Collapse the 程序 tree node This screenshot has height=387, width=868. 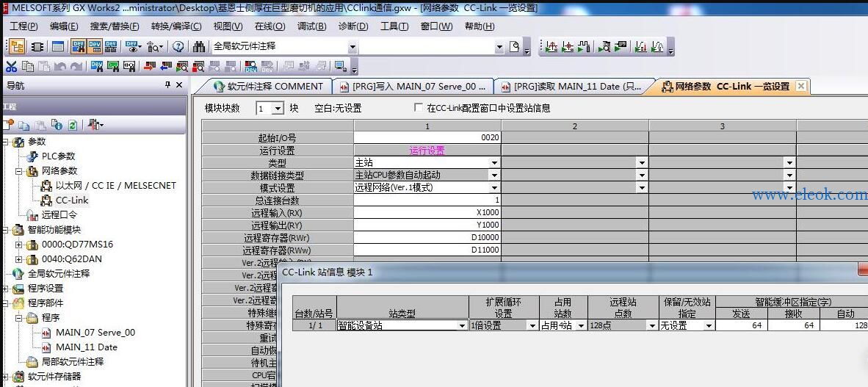(x=18, y=318)
